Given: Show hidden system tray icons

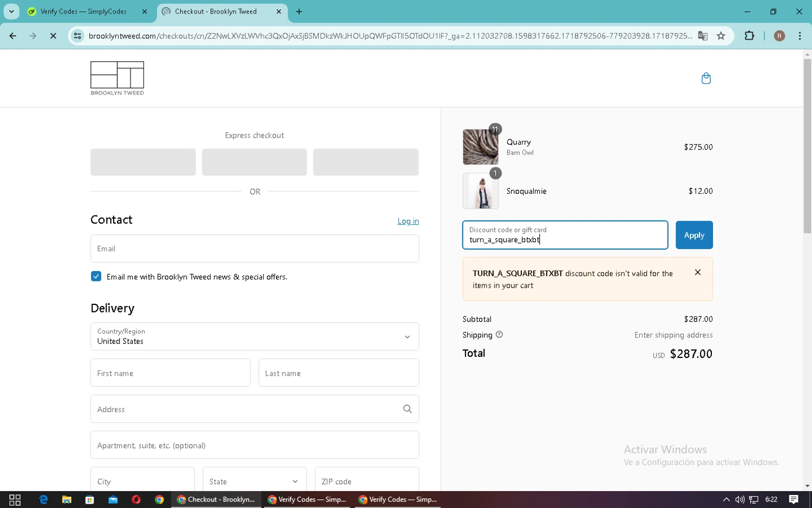Looking at the screenshot, I should click(726, 499).
